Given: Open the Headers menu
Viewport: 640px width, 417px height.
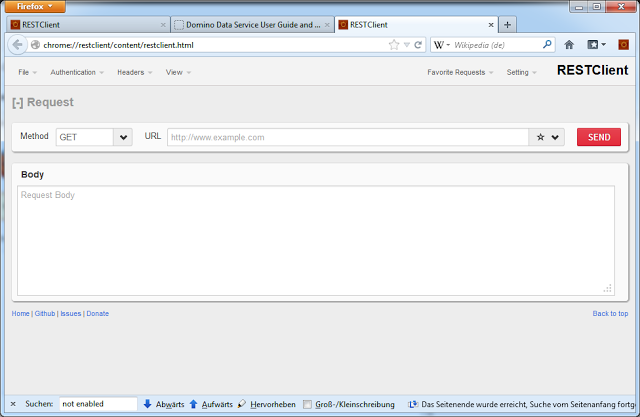Looking at the screenshot, I should (x=134, y=72).
